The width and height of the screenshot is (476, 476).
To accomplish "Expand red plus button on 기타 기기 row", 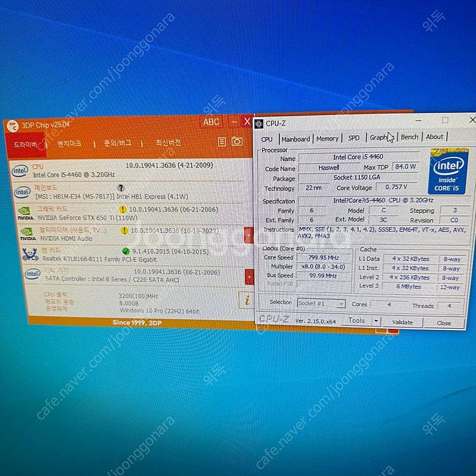I will point(249,277).
